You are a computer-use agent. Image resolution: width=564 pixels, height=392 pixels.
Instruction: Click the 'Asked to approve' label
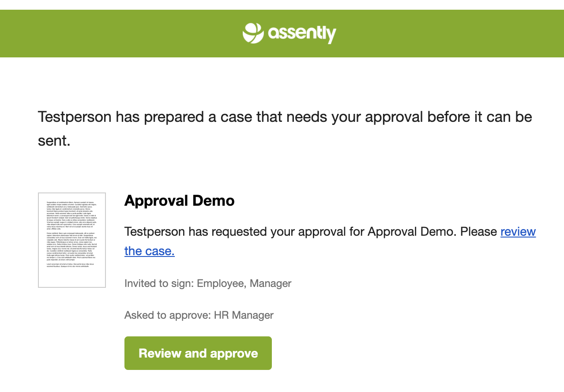pos(168,315)
